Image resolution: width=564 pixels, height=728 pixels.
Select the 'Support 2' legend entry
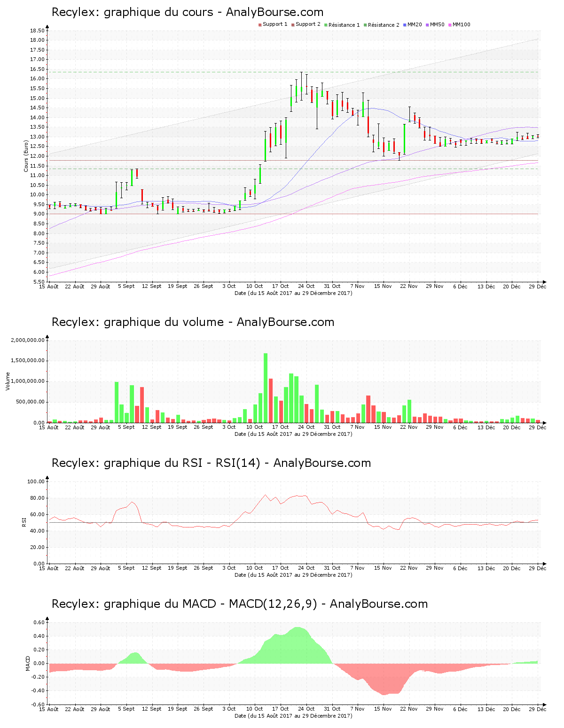[x=305, y=24]
